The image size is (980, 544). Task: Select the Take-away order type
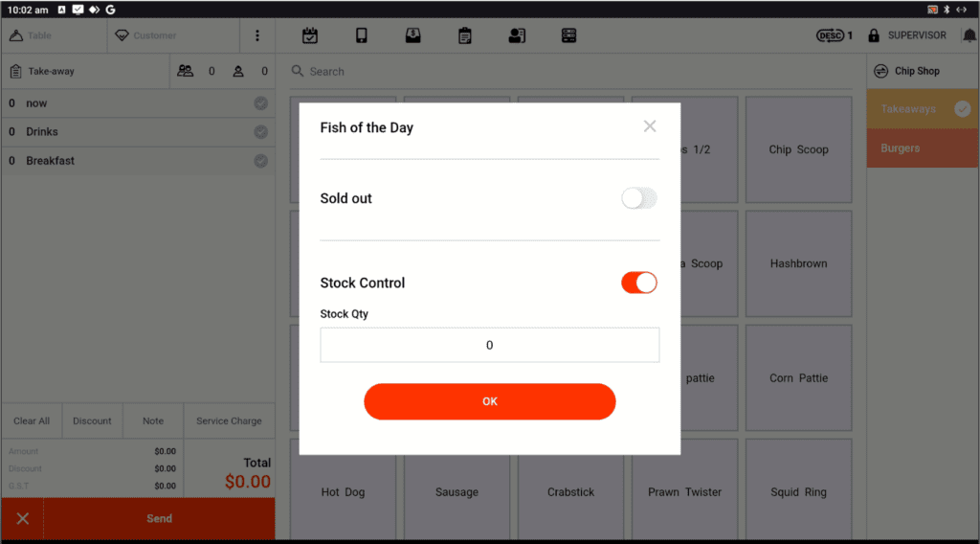[x=51, y=71]
